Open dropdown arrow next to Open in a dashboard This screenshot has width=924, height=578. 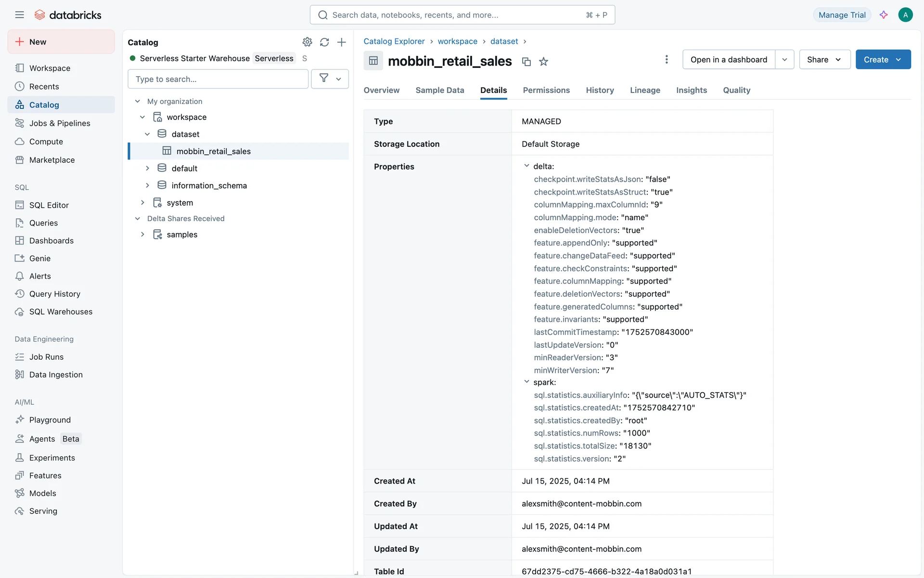coord(784,60)
